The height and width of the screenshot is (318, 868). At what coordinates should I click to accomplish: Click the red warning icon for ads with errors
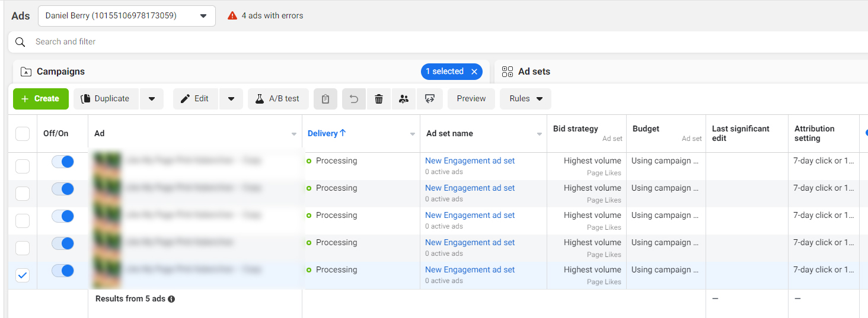click(x=232, y=16)
